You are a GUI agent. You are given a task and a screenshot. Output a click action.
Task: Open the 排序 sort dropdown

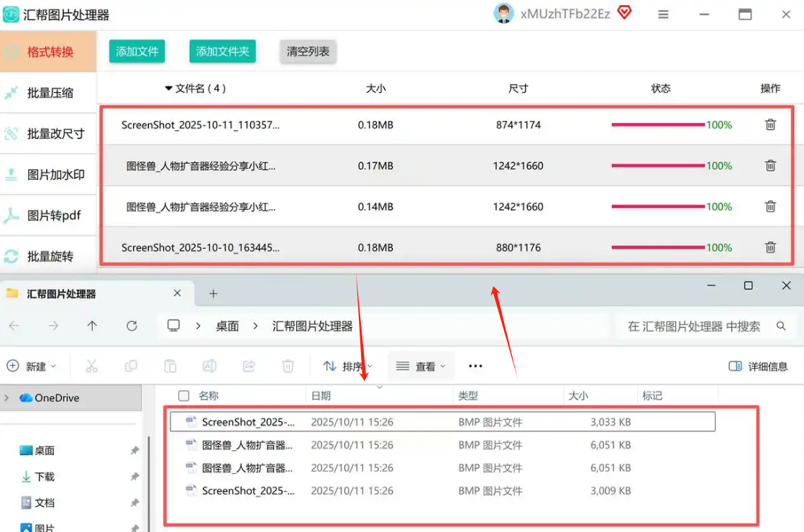(x=348, y=366)
